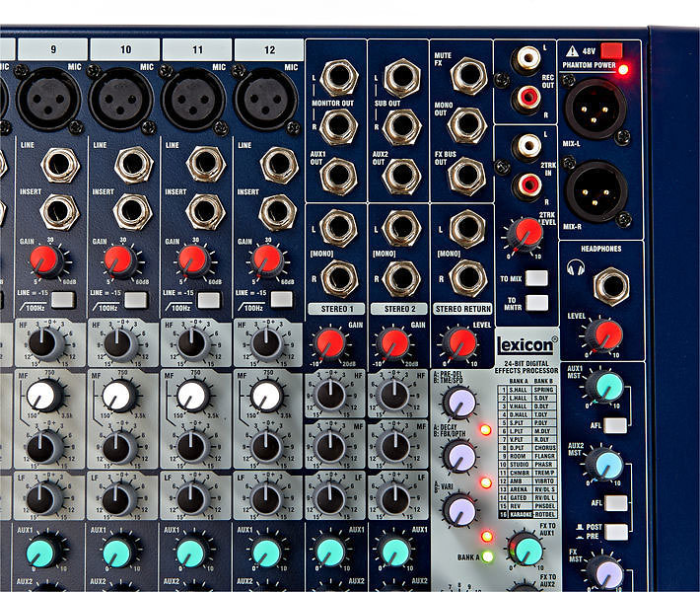Click the teal AUX1 knob on channel 12

coord(266,554)
